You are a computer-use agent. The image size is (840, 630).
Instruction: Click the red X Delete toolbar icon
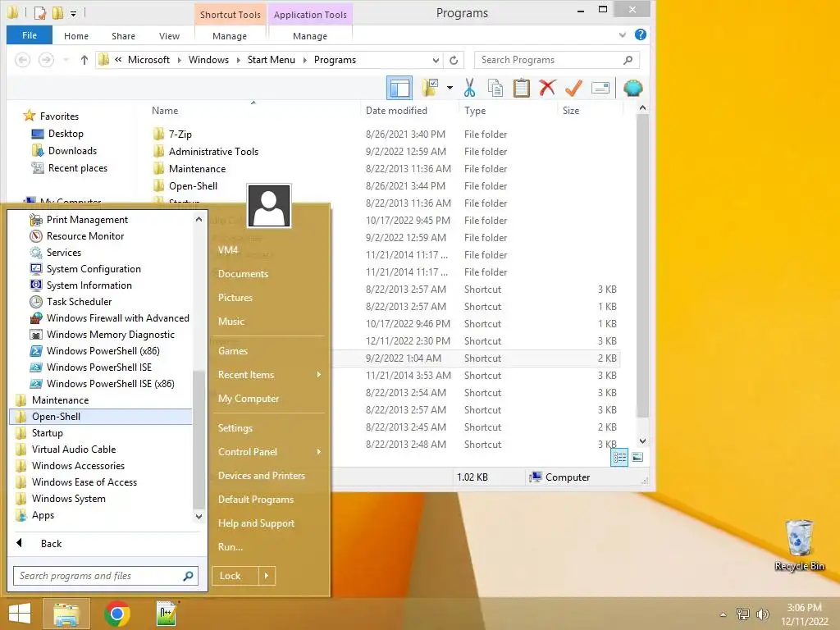(547, 88)
